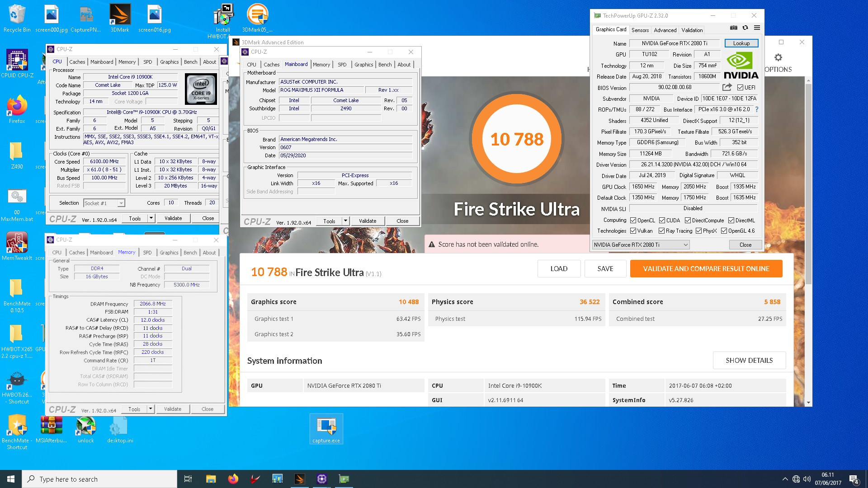Viewport: 868px width, 488px height.
Task: Click GPU-Z screenshot camera icon
Action: (733, 28)
